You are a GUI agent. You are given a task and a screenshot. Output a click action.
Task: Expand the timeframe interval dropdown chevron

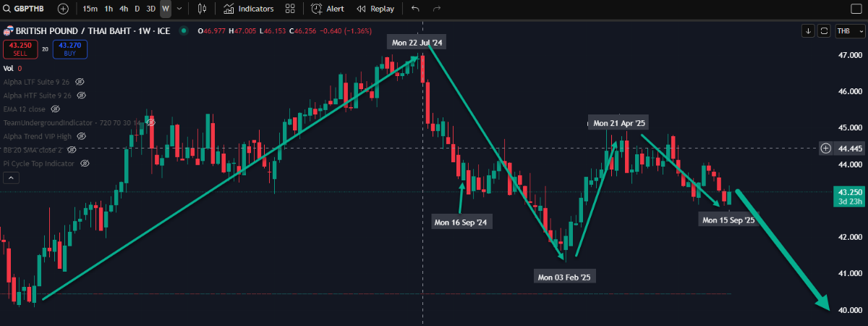179,9
